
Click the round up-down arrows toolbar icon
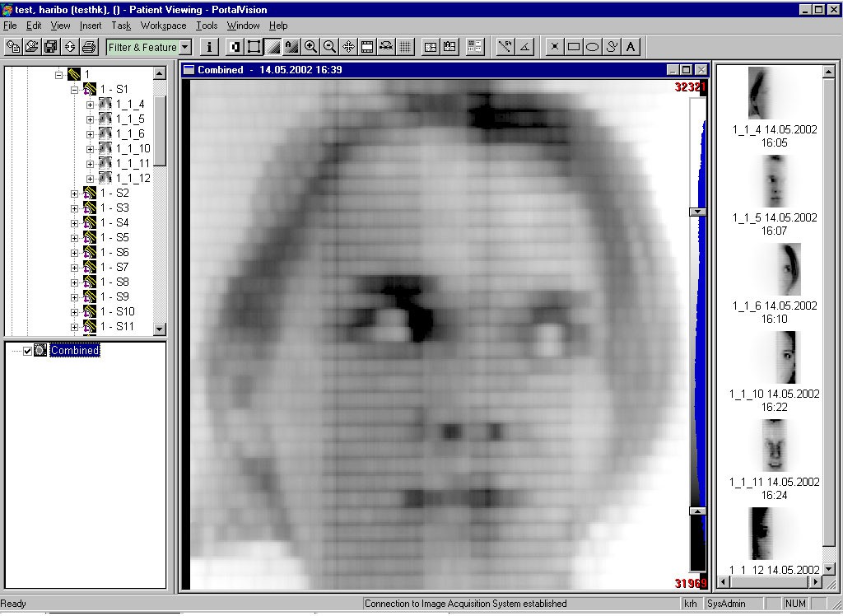tap(70, 47)
